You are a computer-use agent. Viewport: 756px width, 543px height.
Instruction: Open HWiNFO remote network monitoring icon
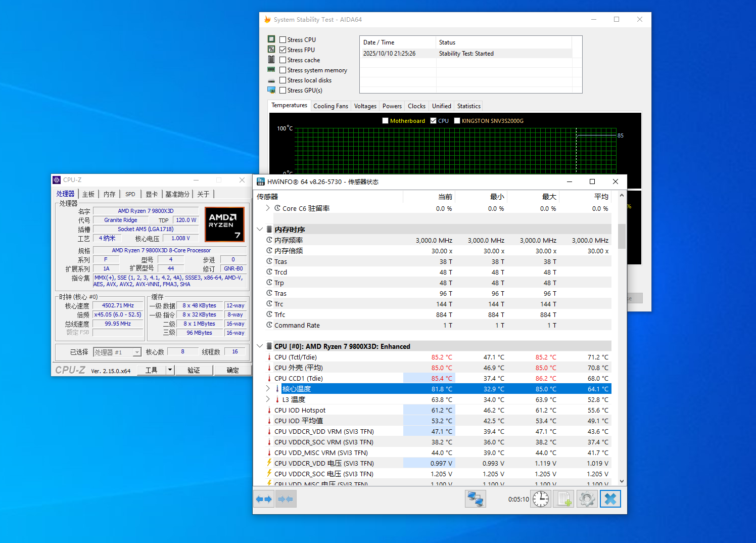coord(475,499)
